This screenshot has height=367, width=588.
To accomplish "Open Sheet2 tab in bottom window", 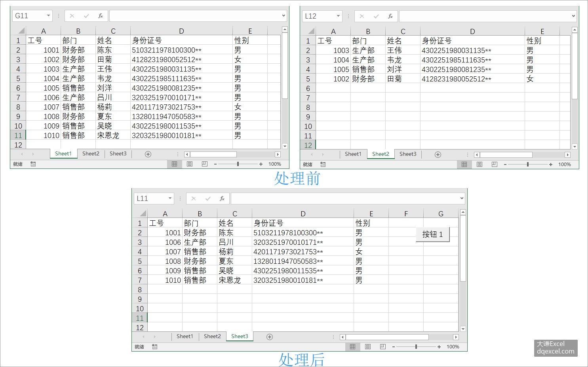I will click(212, 337).
